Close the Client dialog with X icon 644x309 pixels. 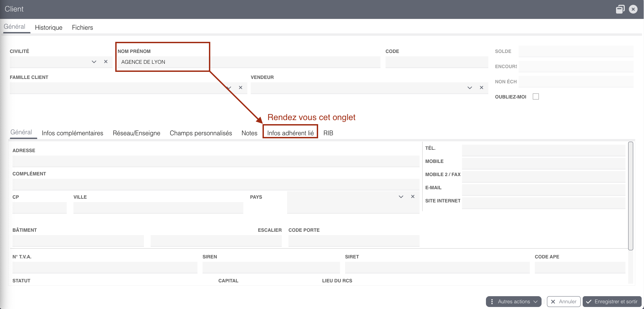tap(633, 9)
